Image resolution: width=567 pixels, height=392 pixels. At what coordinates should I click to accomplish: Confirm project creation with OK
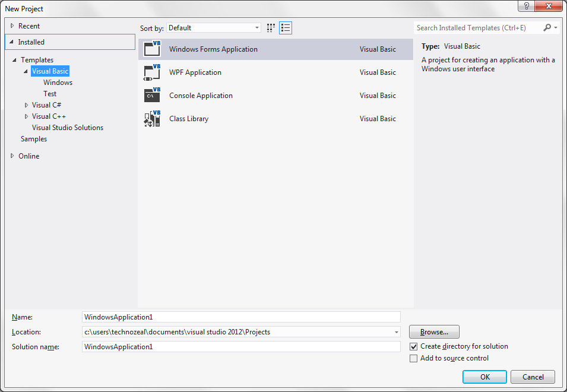[486, 377]
